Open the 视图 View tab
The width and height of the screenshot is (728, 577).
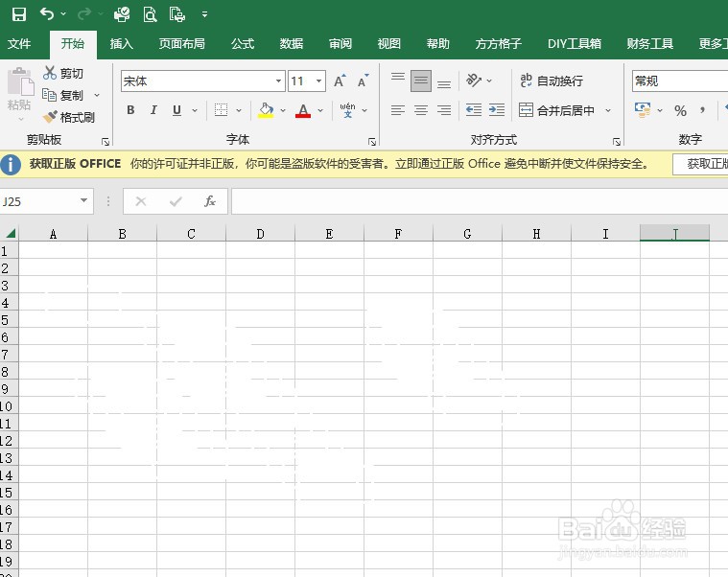pos(389,44)
